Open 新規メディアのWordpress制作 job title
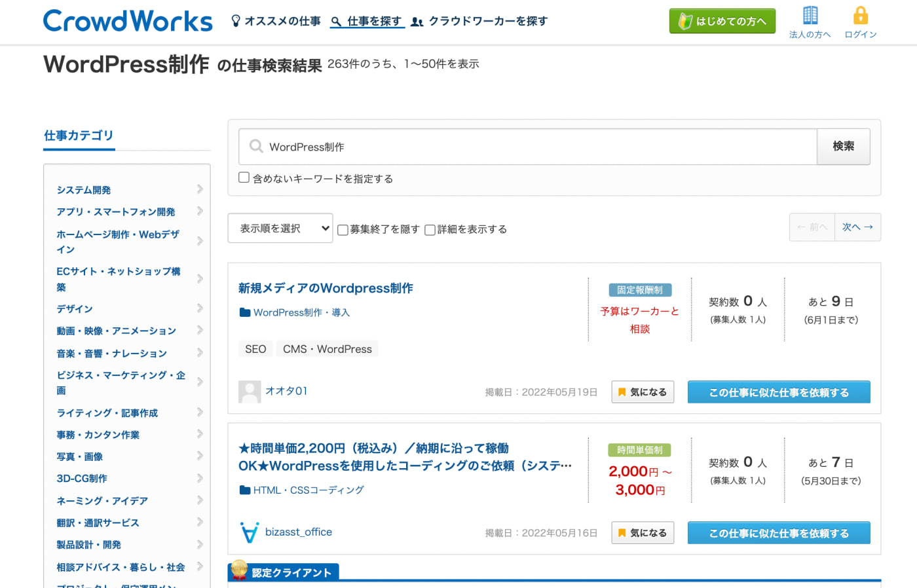 [x=326, y=288]
